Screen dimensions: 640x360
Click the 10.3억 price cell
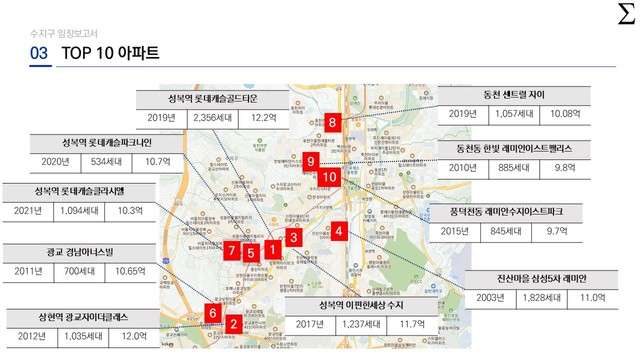(x=130, y=211)
